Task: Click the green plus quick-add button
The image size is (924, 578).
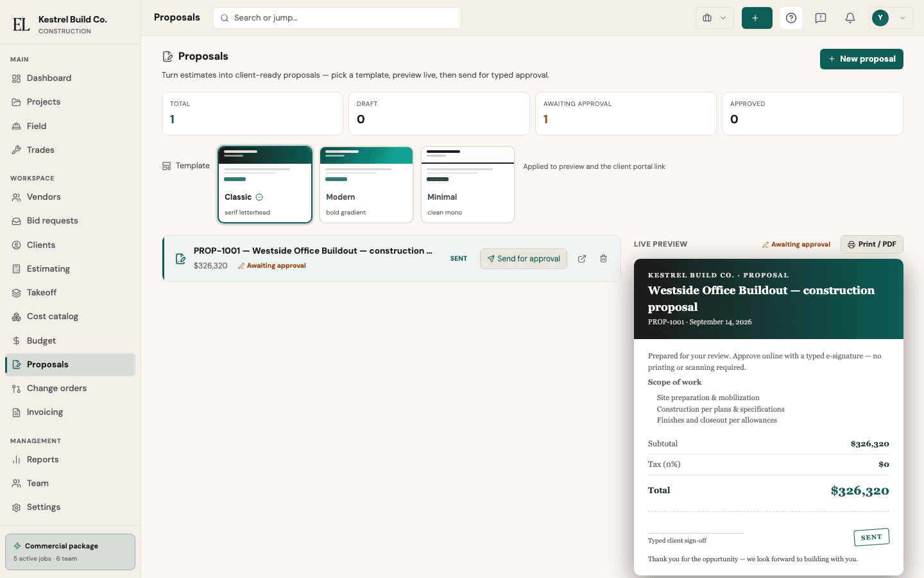Action: pos(757,18)
